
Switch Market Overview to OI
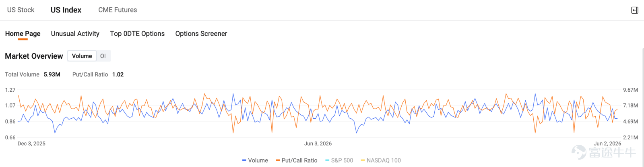click(x=103, y=56)
